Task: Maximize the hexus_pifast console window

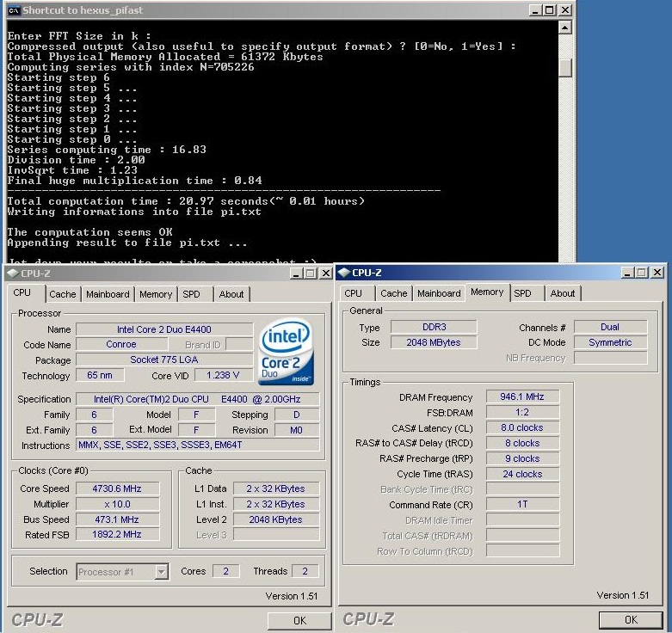Action: tap(550, 10)
